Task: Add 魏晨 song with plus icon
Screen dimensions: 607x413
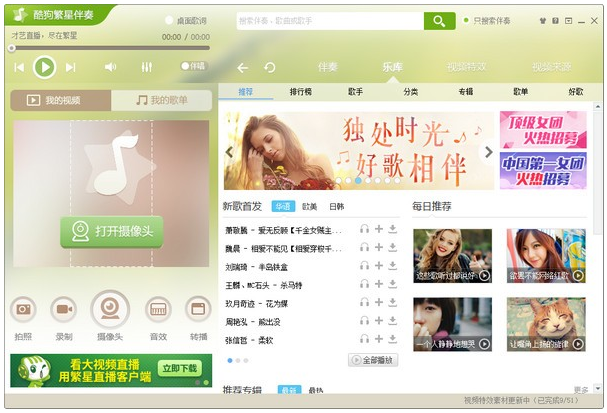Action: [x=379, y=247]
